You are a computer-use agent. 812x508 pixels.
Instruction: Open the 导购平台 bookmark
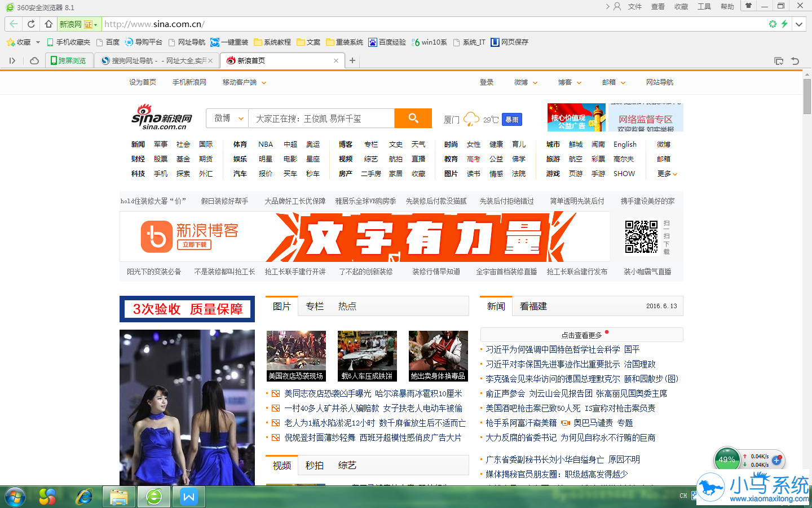point(144,42)
